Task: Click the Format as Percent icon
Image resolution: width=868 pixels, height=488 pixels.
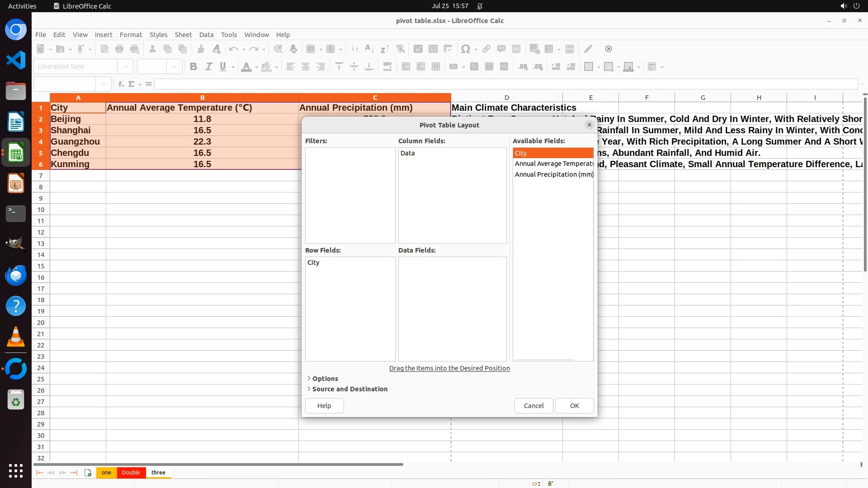Action: [x=474, y=66]
